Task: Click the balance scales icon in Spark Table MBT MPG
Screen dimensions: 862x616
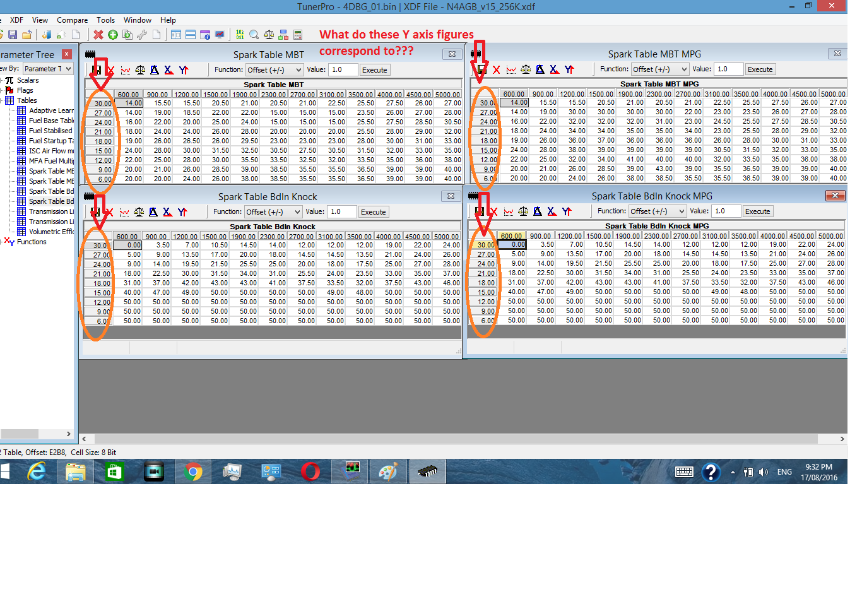Action: tap(526, 69)
